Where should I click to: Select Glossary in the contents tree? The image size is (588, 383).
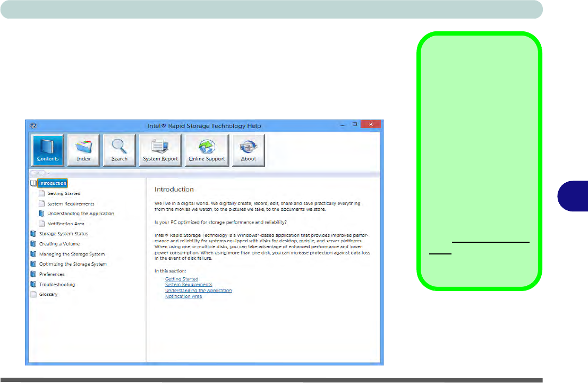(48, 294)
